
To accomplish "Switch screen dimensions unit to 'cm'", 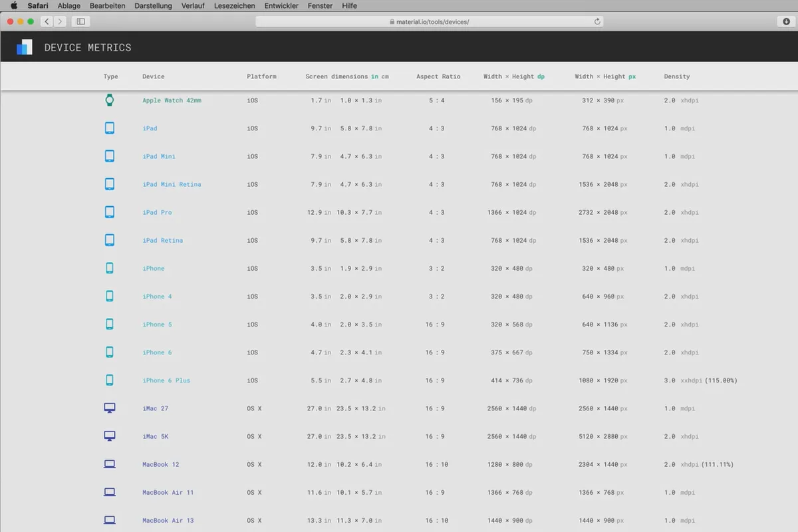I will coord(385,76).
